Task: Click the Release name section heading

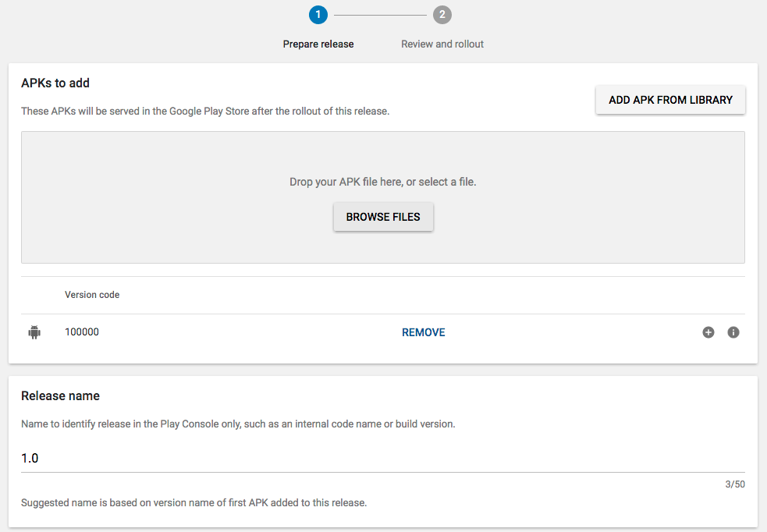Action: pyautogui.click(x=60, y=396)
